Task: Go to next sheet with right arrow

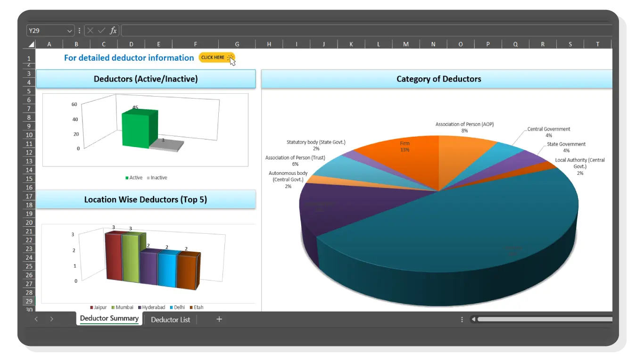Action: tap(51, 319)
